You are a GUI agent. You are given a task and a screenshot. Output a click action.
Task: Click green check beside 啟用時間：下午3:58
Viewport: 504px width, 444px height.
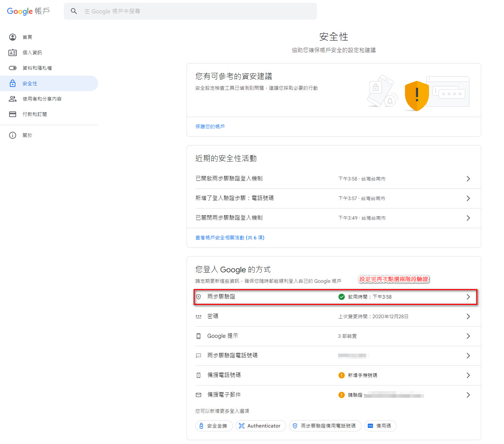point(342,297)
